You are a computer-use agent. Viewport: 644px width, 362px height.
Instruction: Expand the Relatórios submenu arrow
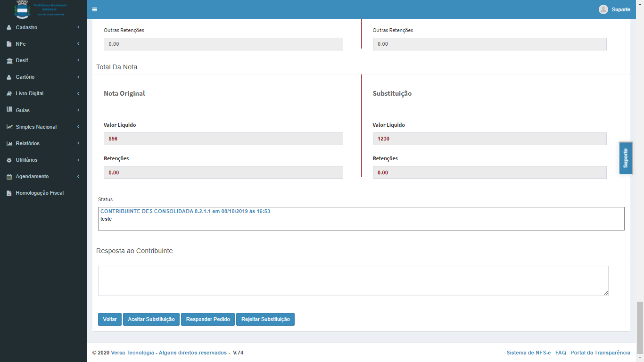78,143
